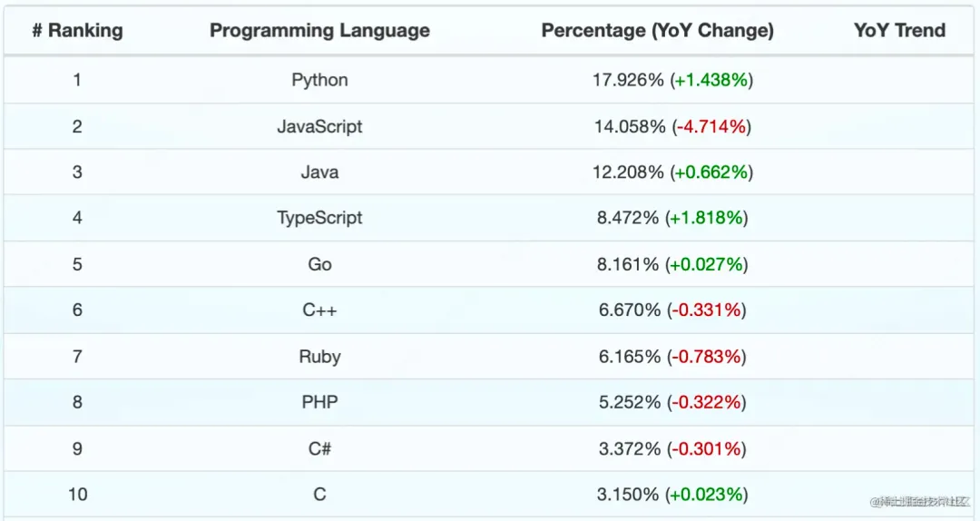The image size is (980, 521).
Task: Click the C# language name
Action: pyautogui.click(x=319, y=448)
